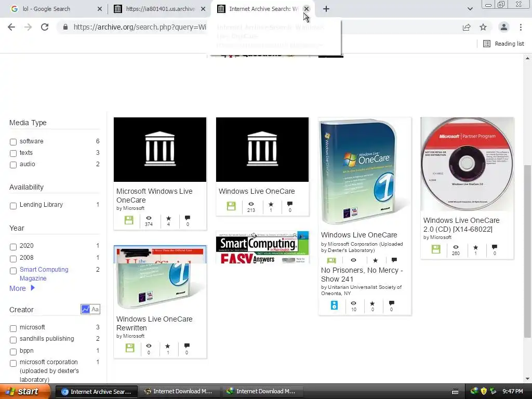Click the security shield tray icon

pos(484,391)
